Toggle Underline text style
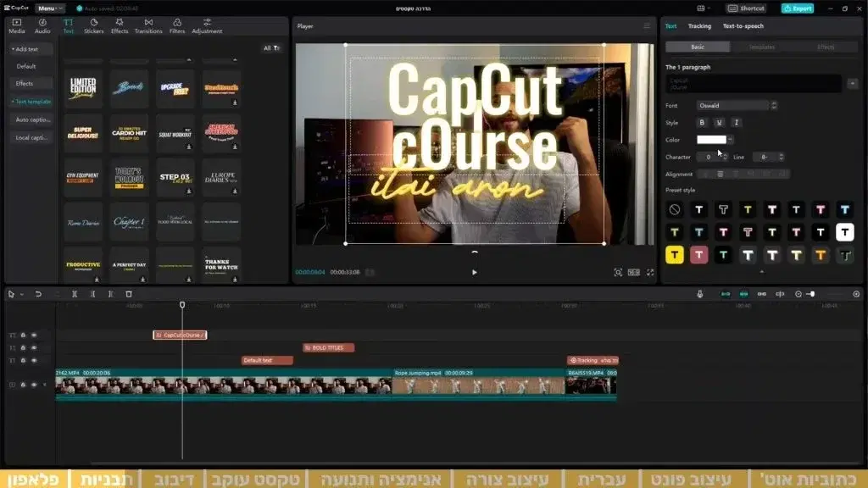Viewport: 868px width, 488px height. pos(719,123)
